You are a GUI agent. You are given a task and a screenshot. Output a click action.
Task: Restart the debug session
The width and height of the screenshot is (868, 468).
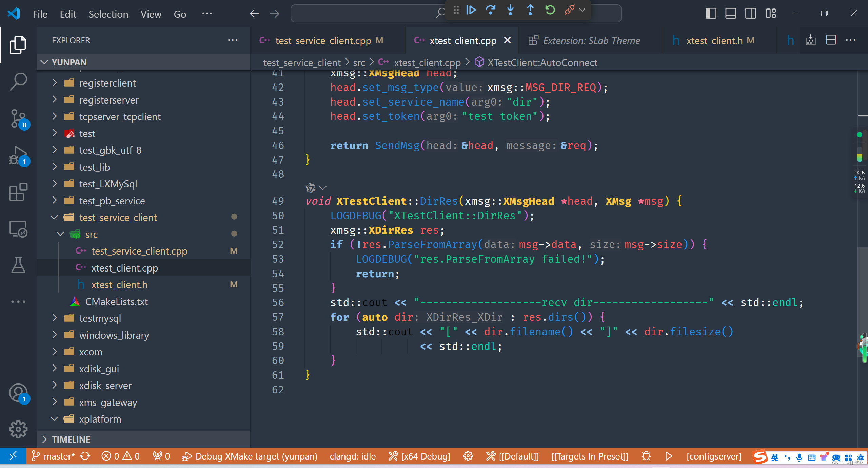[550, 10]
